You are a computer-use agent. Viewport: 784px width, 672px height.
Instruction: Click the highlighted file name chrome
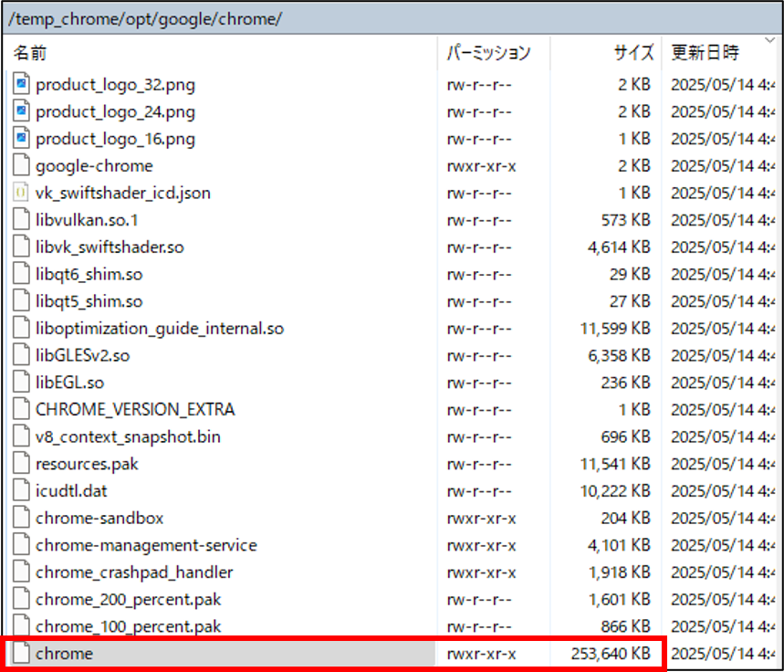pyautogui.click(x=64, y=654)
